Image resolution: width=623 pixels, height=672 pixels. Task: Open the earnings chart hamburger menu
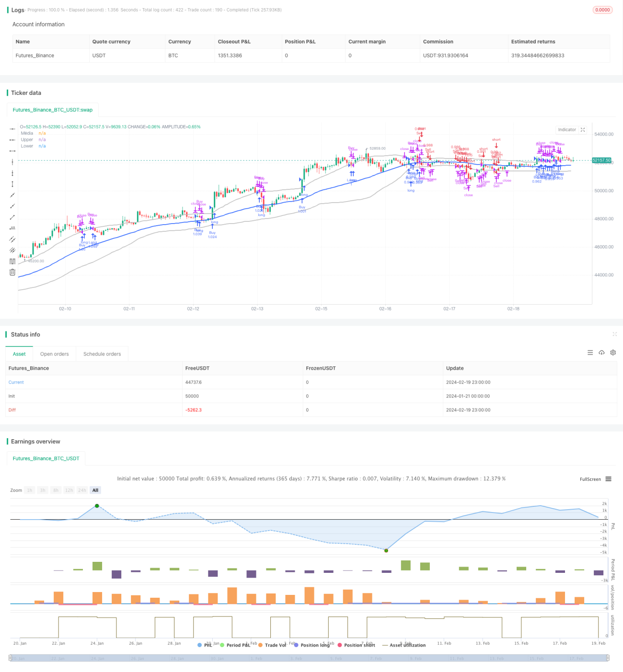click(x=608, y=479)
